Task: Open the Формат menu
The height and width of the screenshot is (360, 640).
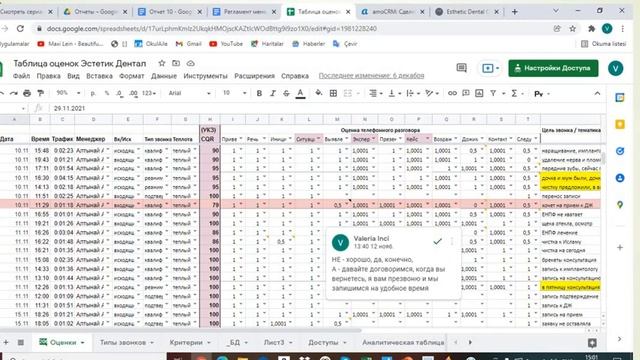Action: click(x=131, y=76)
